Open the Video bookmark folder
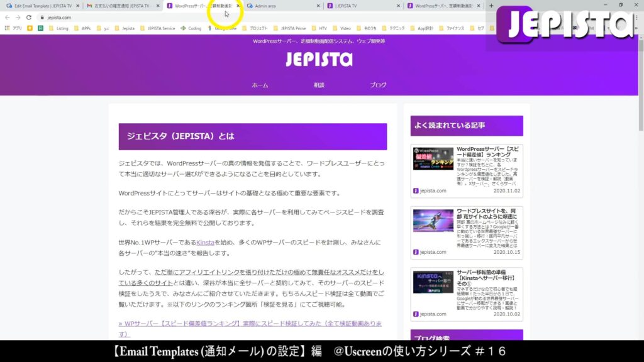Image resolution: width=644 pixels, height=362 pixels. pos(341,28)
